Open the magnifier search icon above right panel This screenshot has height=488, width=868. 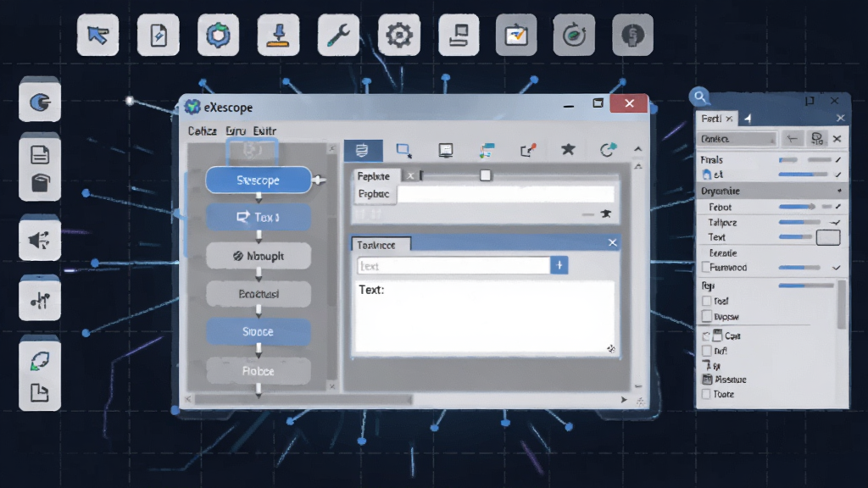[x=700, y=97]
